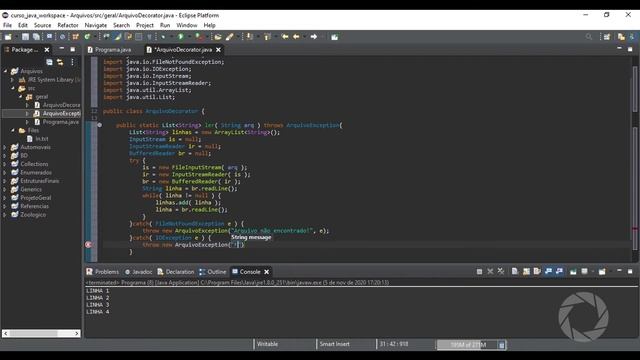Viewport: 640px width, 360px height.
Task: Open the File menu
Action: pos(7,25)
